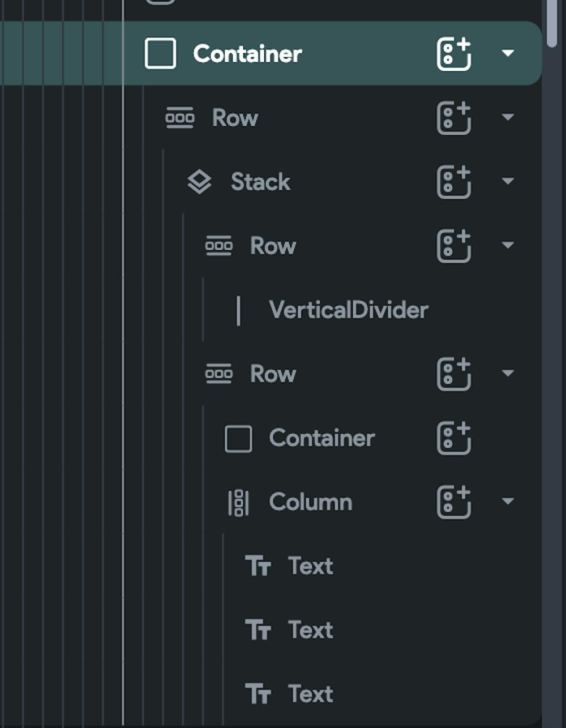Click the Stack layers icon
This screenshot has height=728, width=566.
click(x=199, y=182)
